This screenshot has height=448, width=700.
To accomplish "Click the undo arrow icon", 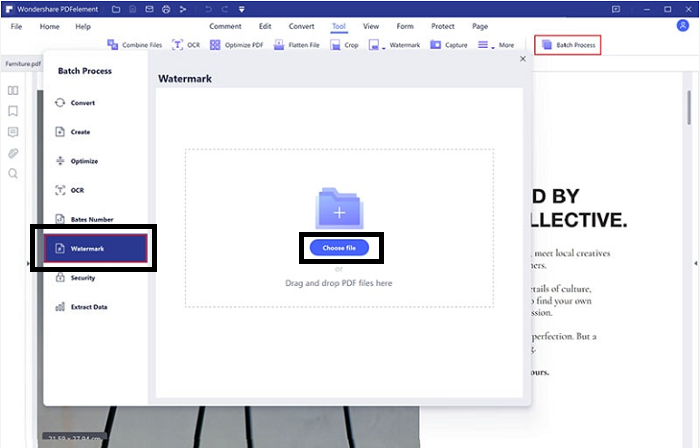I will (x=208, y=9).
